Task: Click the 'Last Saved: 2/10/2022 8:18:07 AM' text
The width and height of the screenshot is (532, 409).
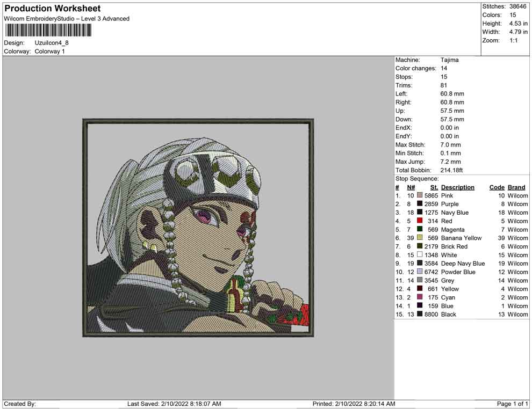Action: coord(175,404)
